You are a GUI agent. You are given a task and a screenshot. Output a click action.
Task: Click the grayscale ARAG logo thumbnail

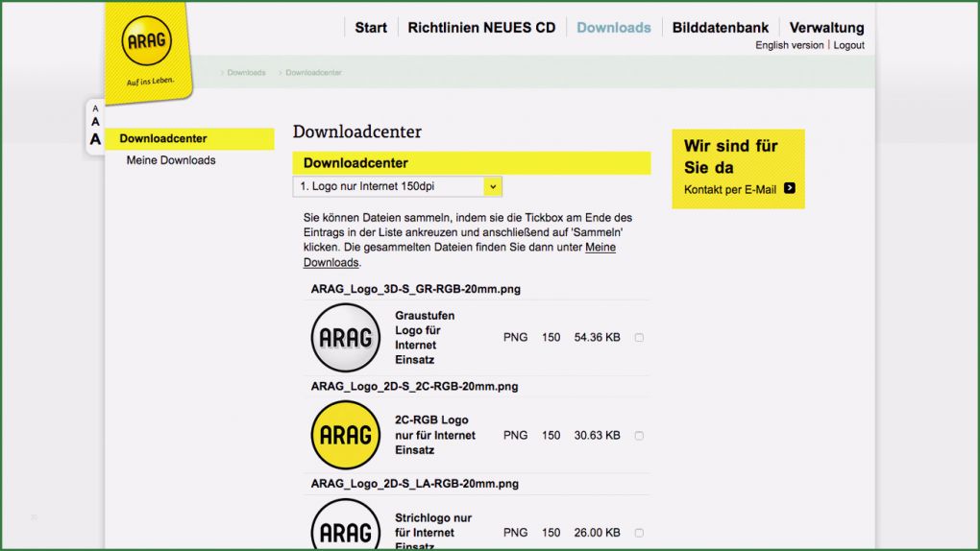point(346,337)
